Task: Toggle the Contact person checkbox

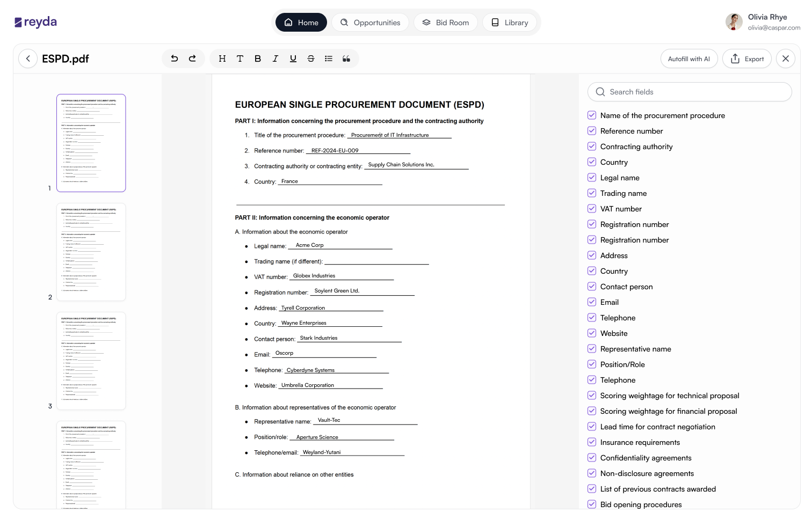Action: (592, 287)
